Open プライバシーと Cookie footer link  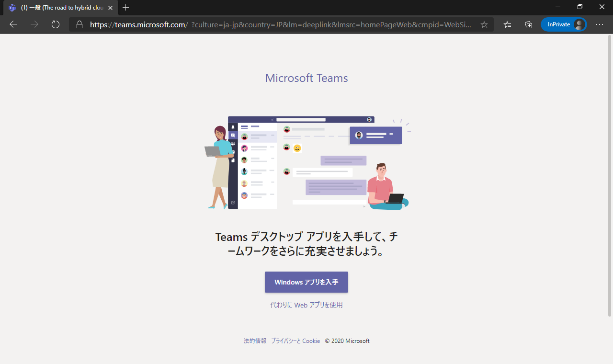point(295,341)
